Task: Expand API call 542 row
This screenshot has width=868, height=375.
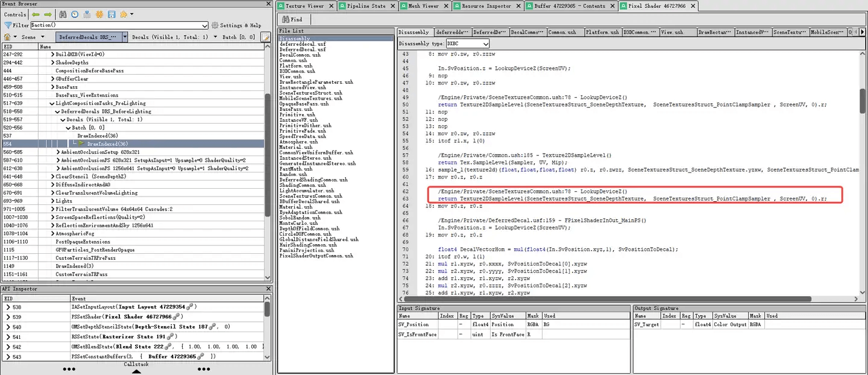Action: (8, 347)
